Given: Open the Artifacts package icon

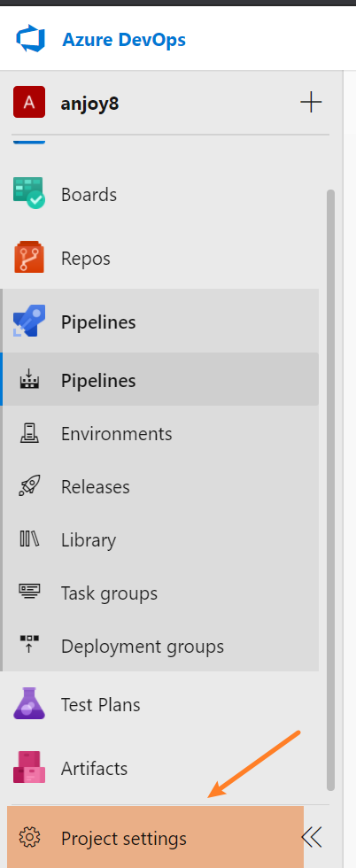Looking at the screenshot, I should point(29,767).
